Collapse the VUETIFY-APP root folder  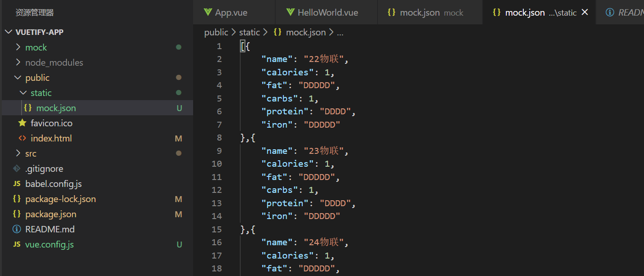[x=9, y=32]
